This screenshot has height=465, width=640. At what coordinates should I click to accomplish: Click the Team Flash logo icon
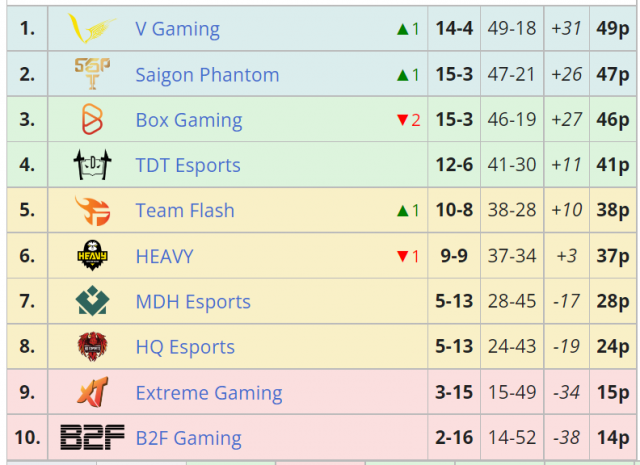point(91,210)
